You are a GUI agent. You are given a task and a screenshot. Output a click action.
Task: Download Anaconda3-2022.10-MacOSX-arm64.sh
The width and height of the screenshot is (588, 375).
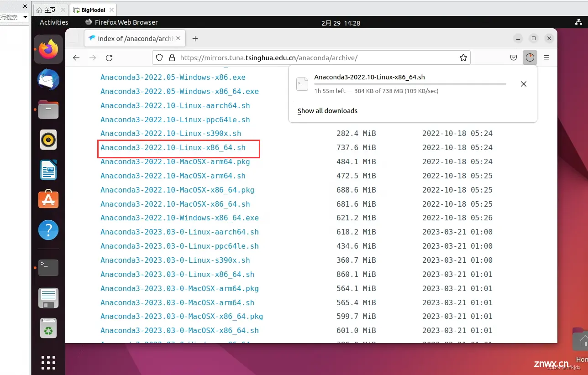point(173,176)
